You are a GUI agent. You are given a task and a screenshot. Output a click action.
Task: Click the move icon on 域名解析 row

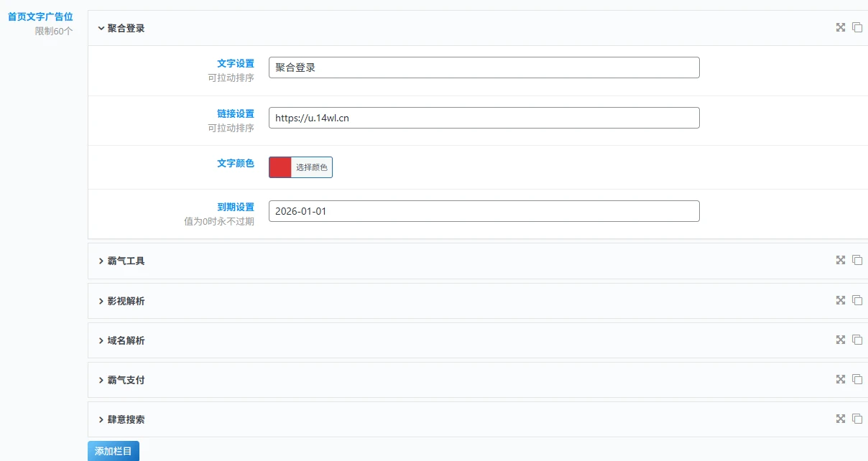tap(840, 340)
